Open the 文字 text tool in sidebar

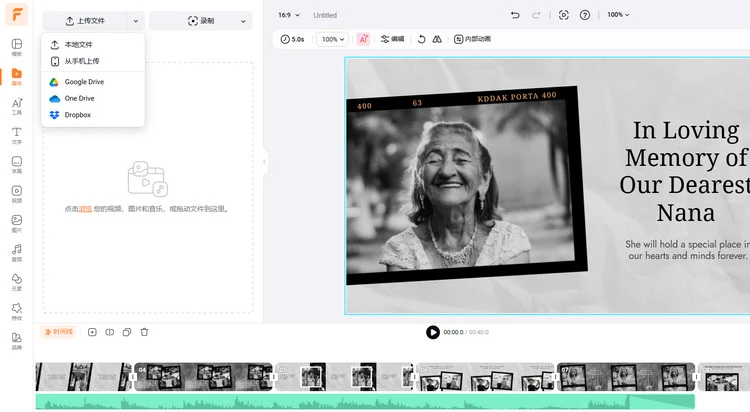click(x=17, y=135)
